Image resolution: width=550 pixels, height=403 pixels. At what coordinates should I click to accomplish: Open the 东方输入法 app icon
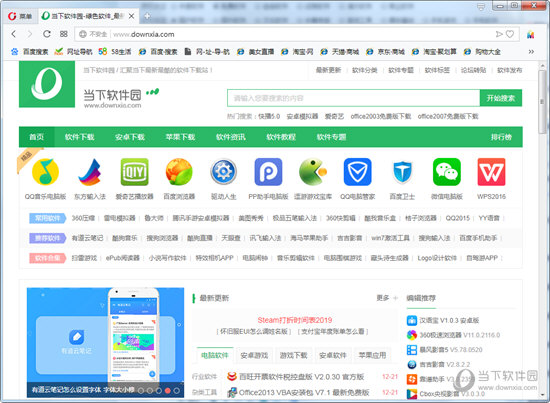click(x=90, y=172)
